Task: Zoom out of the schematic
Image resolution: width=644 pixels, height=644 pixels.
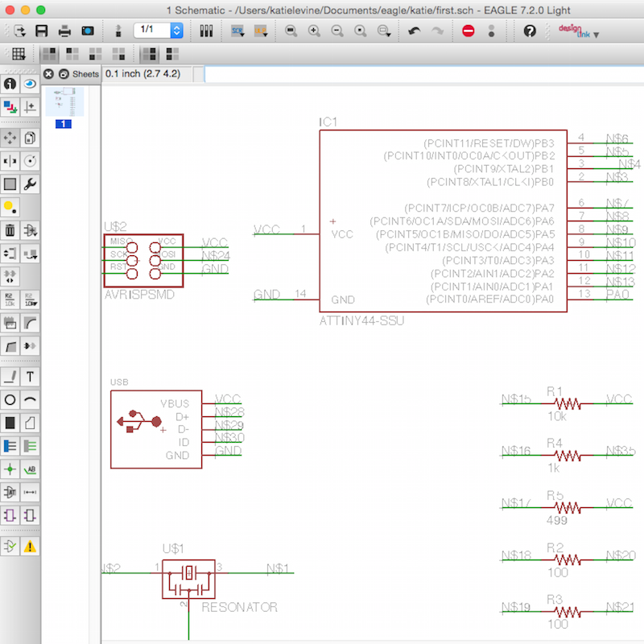Action: pyautogui.click(x=337, y=31)
